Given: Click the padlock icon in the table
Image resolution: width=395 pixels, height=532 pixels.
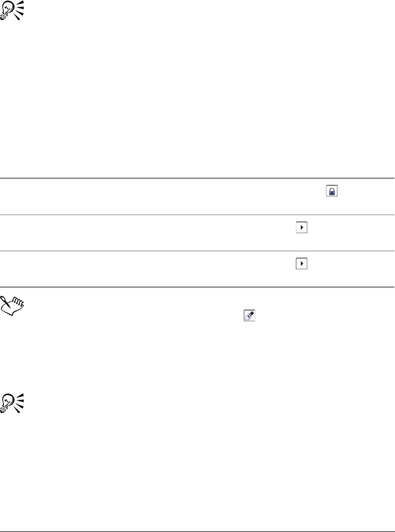Looking at the screenshot, I should click(x=331, y=190).
